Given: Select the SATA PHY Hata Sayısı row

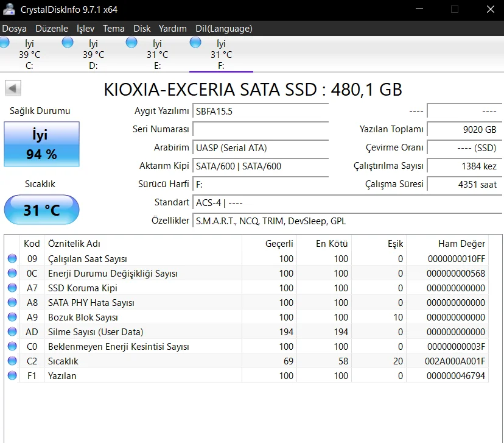Looking at the screenshot, I should (247, 303).
